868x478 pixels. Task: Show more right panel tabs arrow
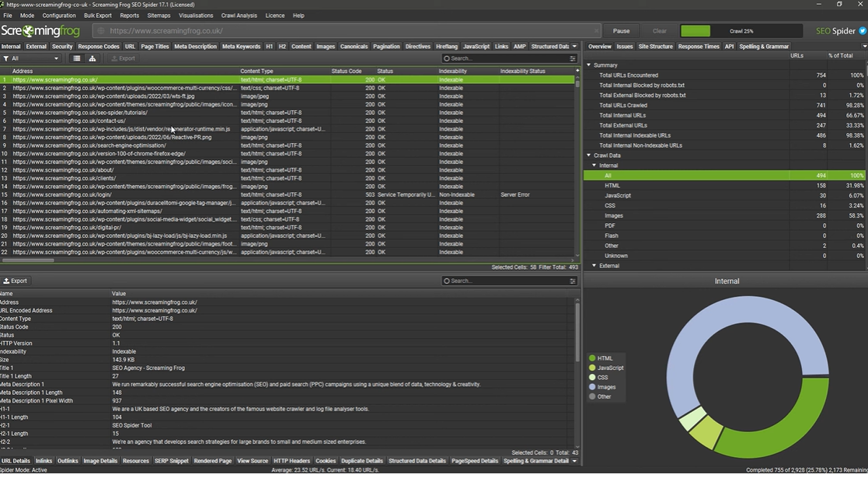pyautogui.click(x=864, y=47)
